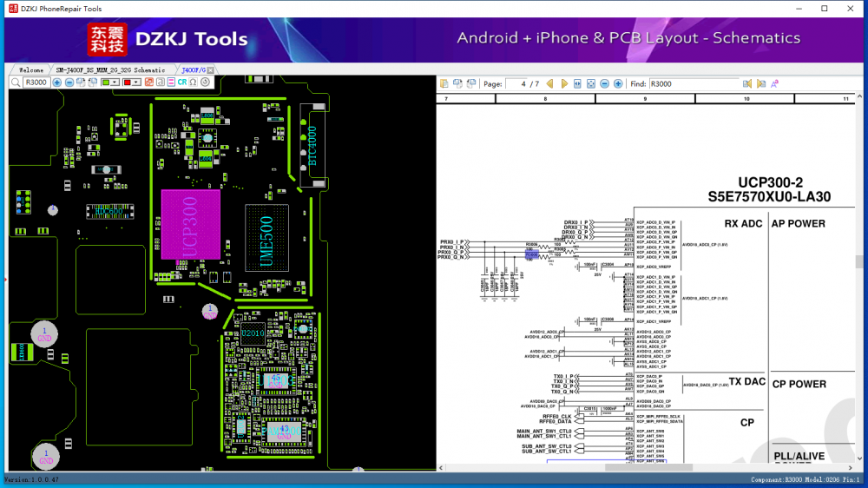The width and height of the screenshot is (868, 488).
Task: Click find previous icon beside Find field
Action: coord(746,84)
